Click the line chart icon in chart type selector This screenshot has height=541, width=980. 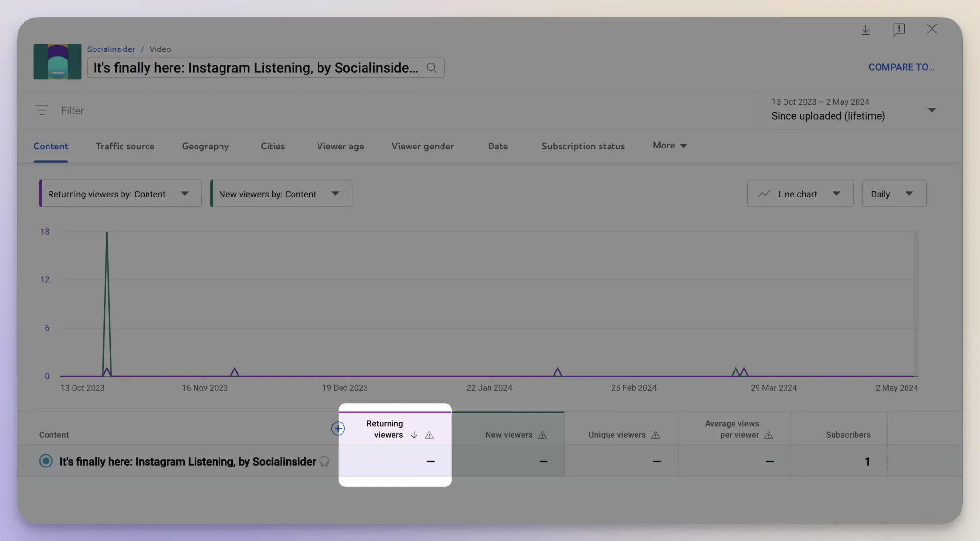763,194
